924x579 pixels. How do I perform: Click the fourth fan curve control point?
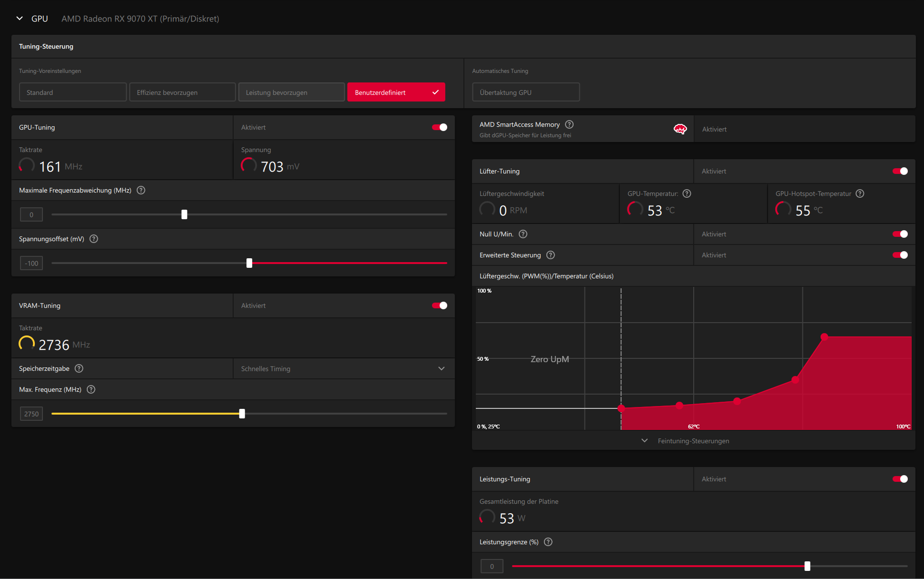click(x=795, y=380)
